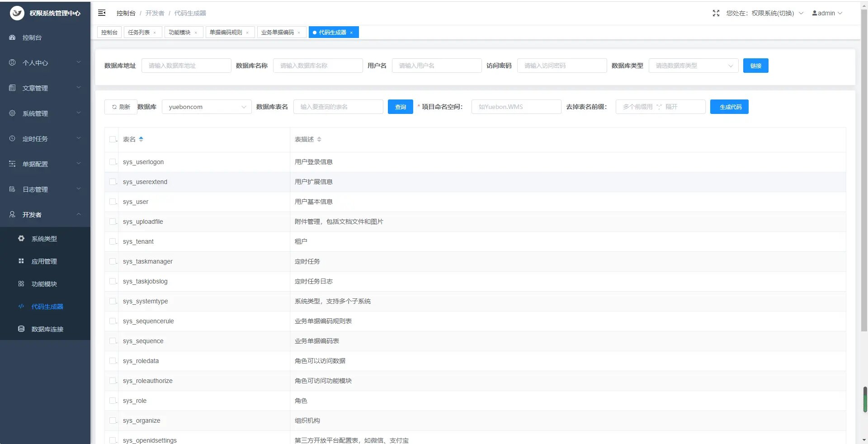868x444 pixels.
Task: Open 控制台 dashboard icon in sidebar
Action: pos(12,38)
